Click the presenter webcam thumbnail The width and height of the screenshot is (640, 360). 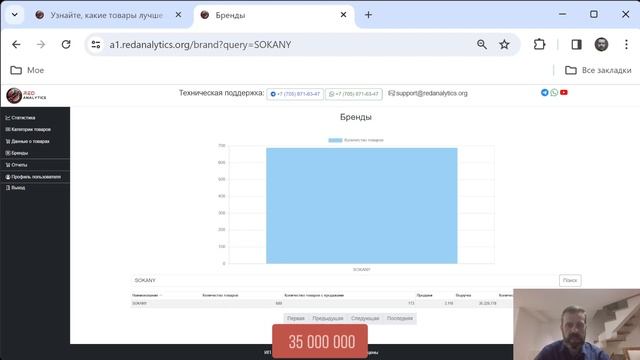[x=577, y=324]
